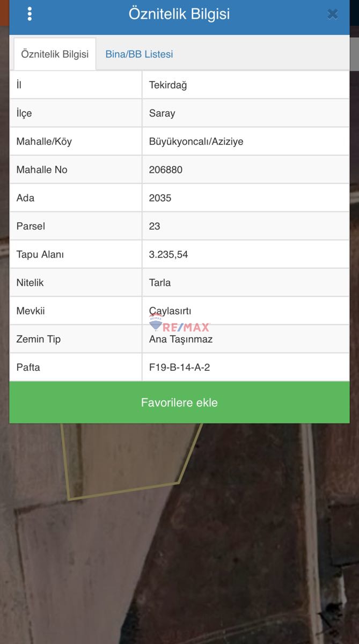
Task: Select the Mahalle No value 206880
Action: 166,170
